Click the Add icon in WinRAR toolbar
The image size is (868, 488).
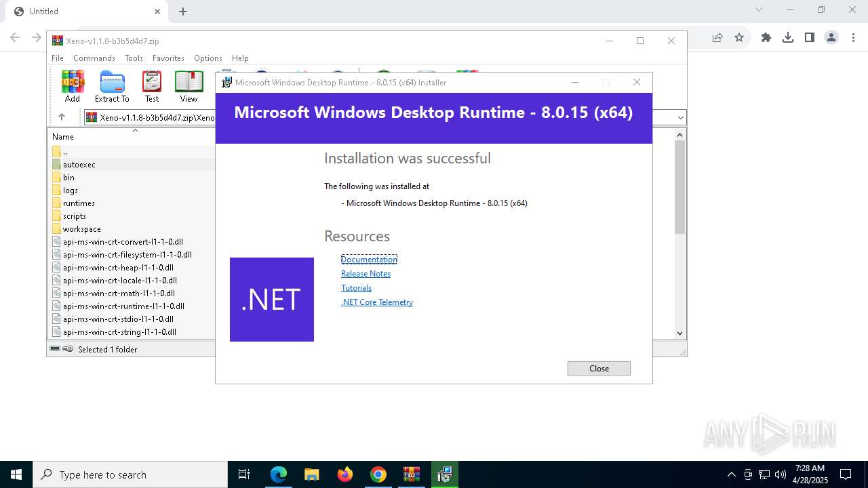point(73,87)
